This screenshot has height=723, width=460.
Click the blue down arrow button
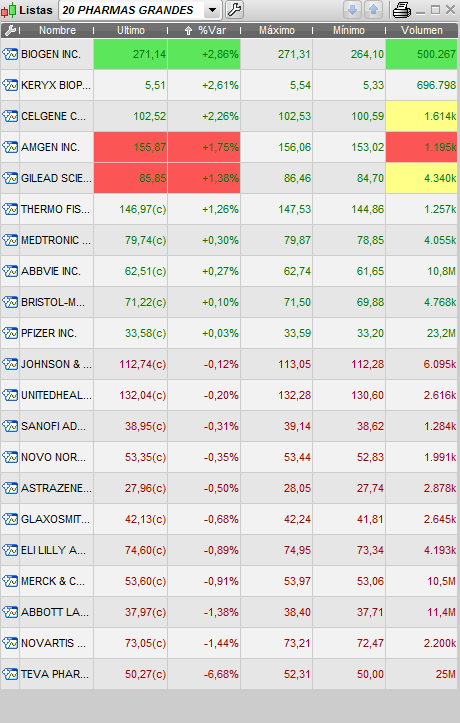coord(353,10)
